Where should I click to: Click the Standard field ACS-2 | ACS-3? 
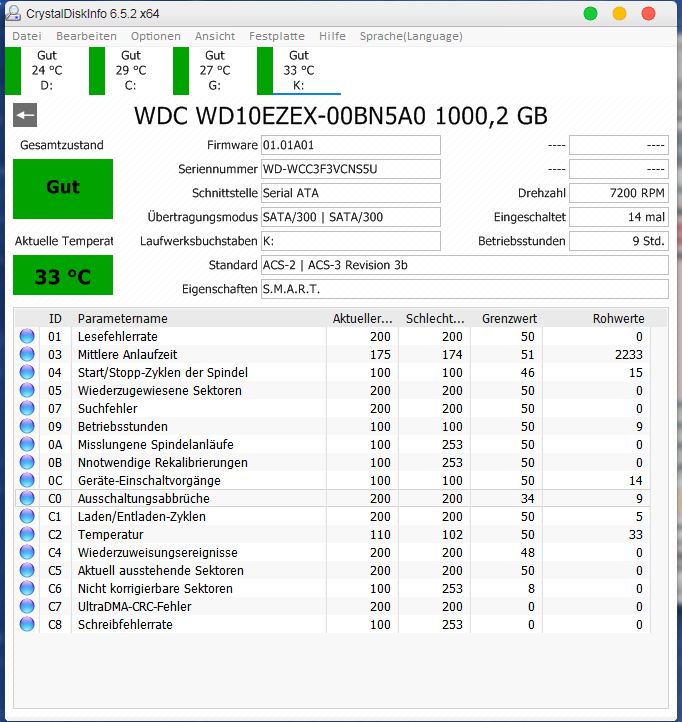465,265
